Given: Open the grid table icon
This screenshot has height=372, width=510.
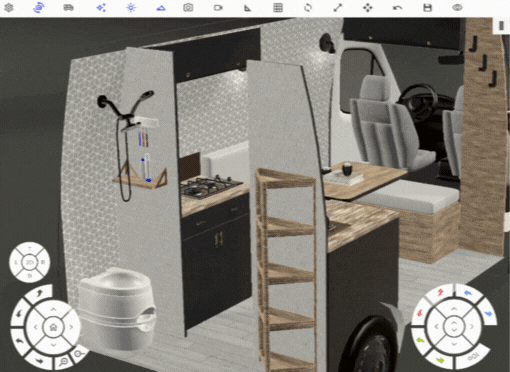Looking at the screenshot, I should [x=278, y=7].
